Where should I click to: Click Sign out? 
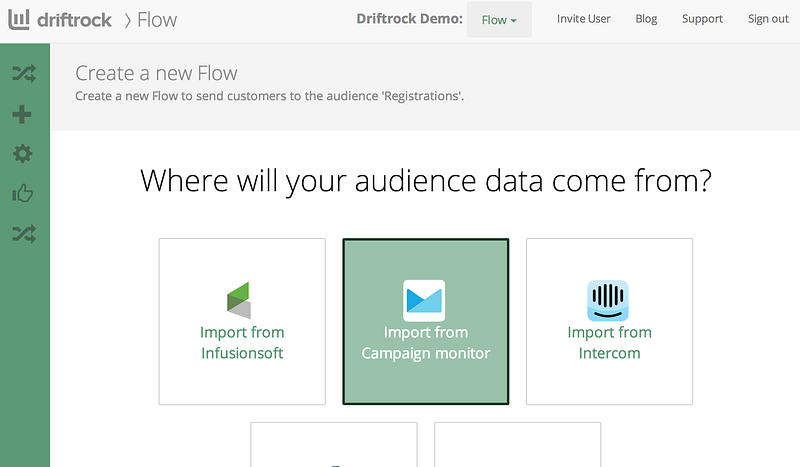point(768,19)
